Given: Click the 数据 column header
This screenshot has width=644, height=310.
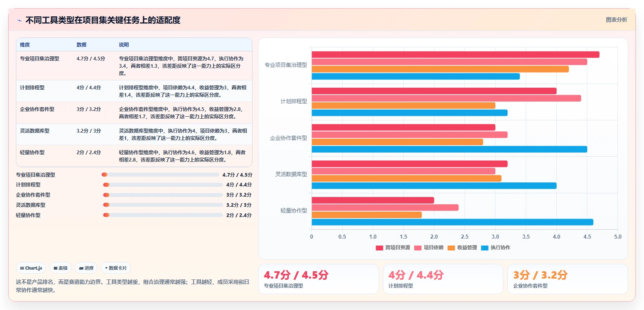Looking at the screenshot, I should pos(82,45).
